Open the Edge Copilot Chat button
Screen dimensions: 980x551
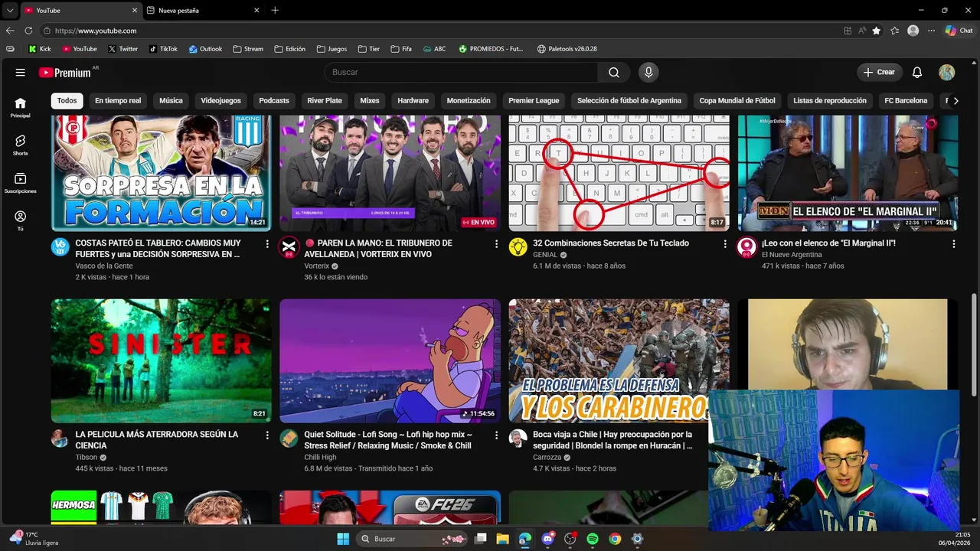tap(959, 31)
